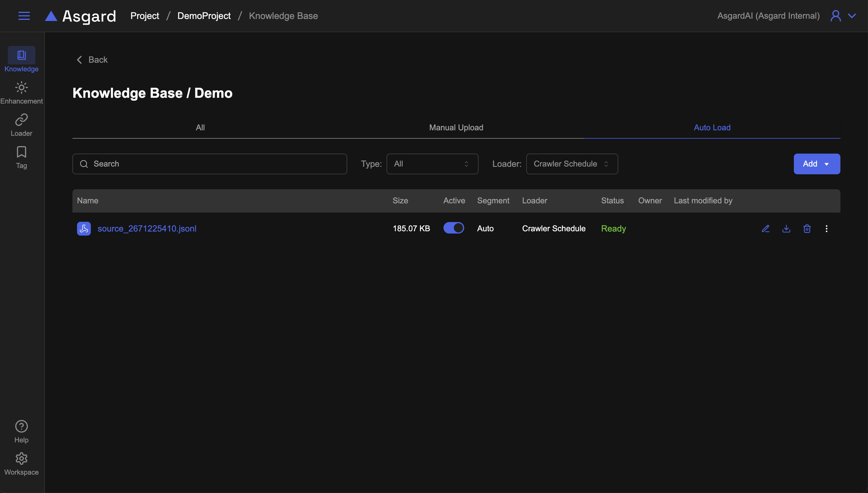Viewport: 868px width, 493px height.
Task: Open the hamburger menu icon
Action: 24,16
